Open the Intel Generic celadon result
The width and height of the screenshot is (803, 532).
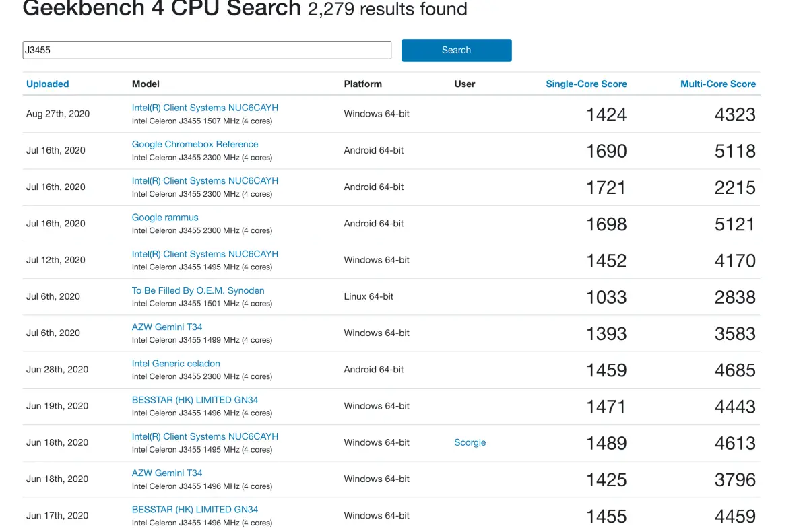coord(176,364)
